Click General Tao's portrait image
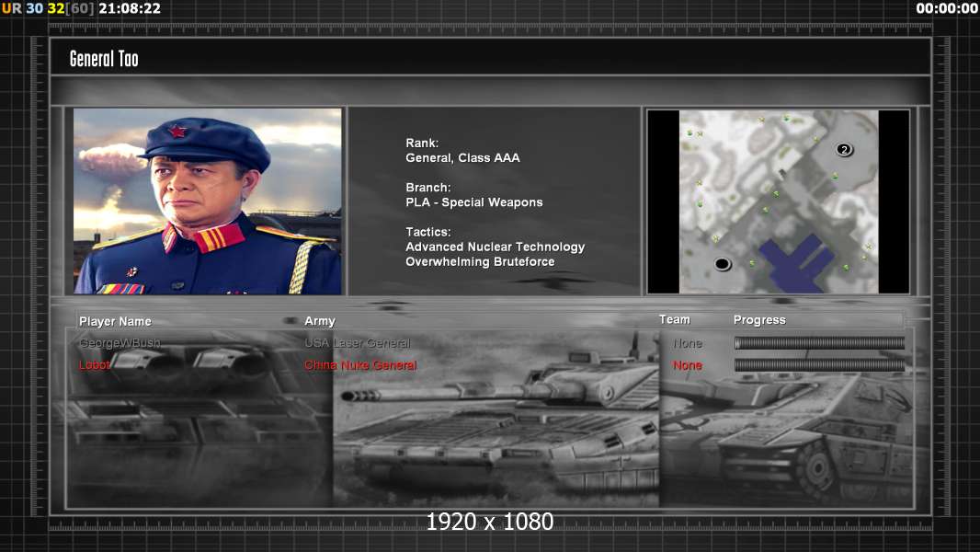Viewport: 980px width, 552px height. coord(208,201)
